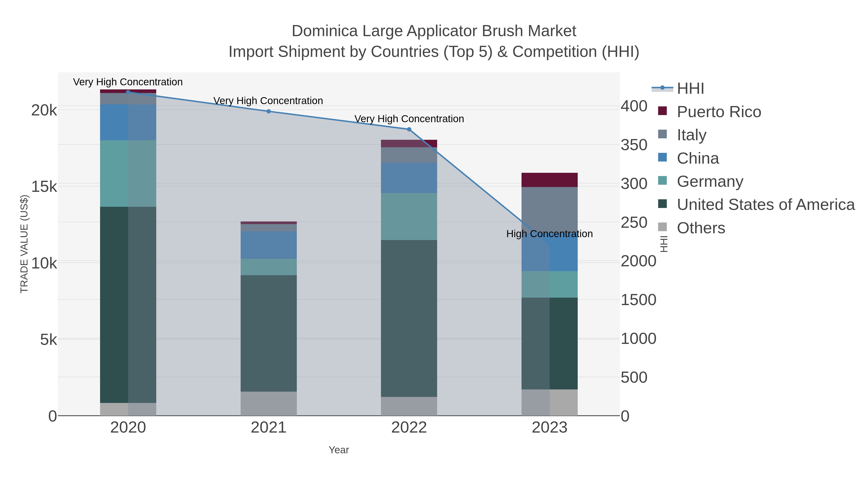Click the 2021 HHI data point
The width and height of the screenshot is (868, 488).
click(269, 112)
